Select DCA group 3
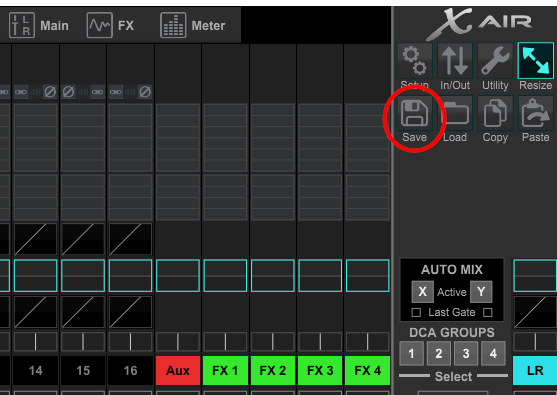This screenshot has height=395, width=557. coord(466,353)
